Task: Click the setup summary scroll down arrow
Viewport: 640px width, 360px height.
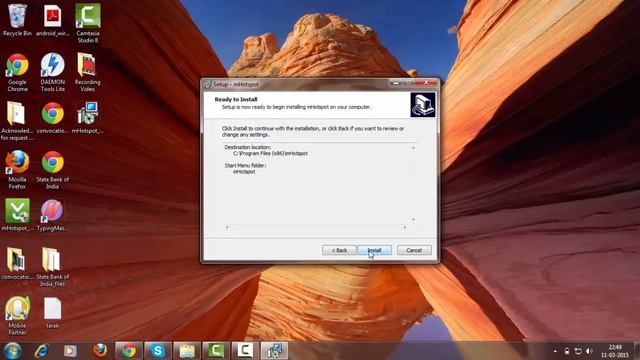Action: coord(413,220)
